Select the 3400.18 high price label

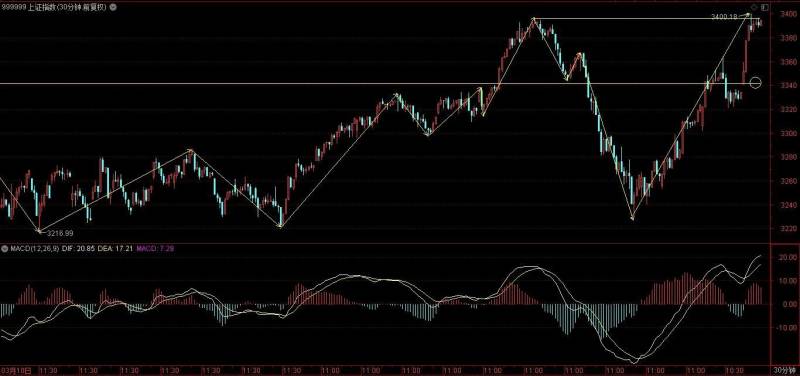pos(724,17)
